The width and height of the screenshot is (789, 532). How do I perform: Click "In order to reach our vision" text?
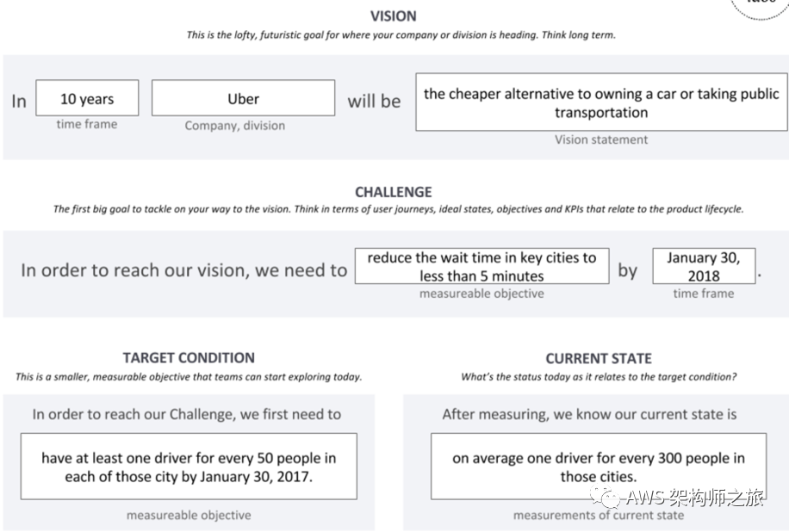tap(183, 270)
